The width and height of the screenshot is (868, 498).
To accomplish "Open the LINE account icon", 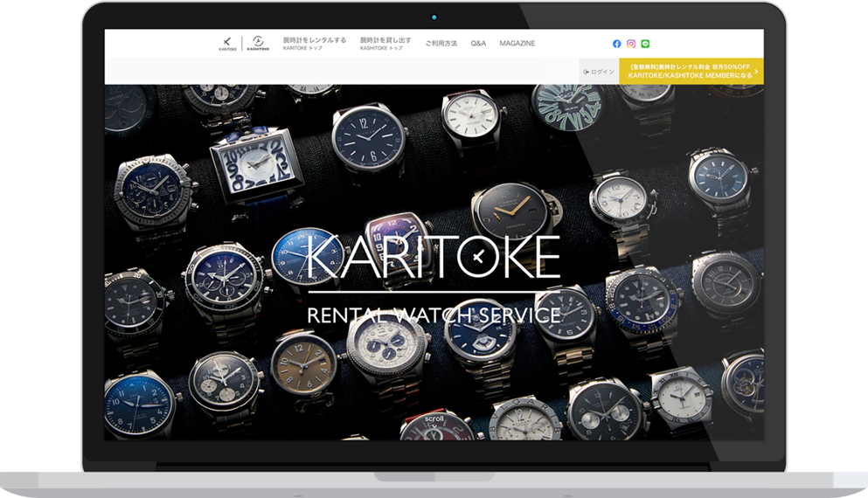I will click(645, 44).
